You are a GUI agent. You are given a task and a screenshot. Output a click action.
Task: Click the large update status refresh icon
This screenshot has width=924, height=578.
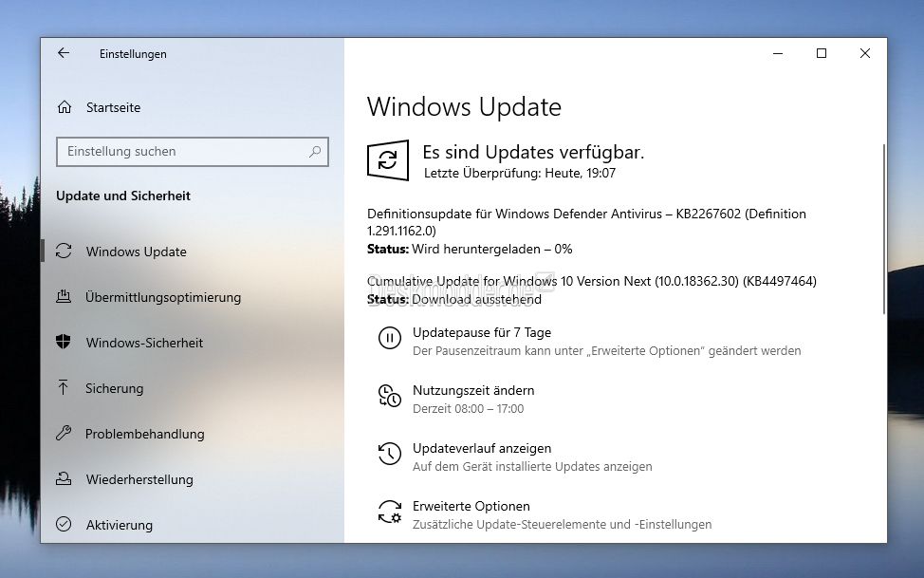point(388,160)
